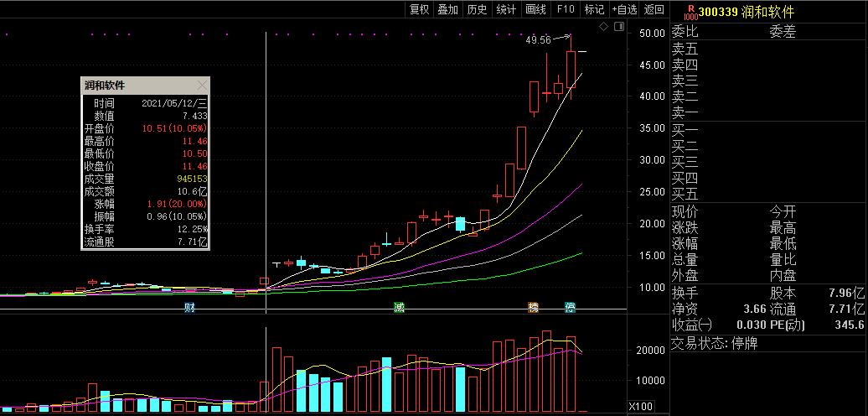This screenshot has width=868, height=416.
Task: Open the 叠加 overlay menu
Action: (x=448, y=9)
